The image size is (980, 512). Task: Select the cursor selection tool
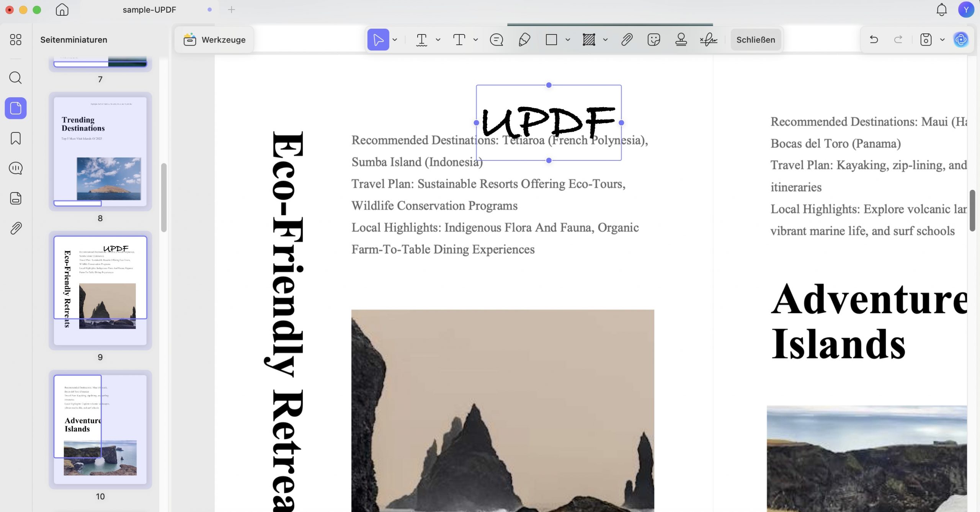(x=378, y=39)
